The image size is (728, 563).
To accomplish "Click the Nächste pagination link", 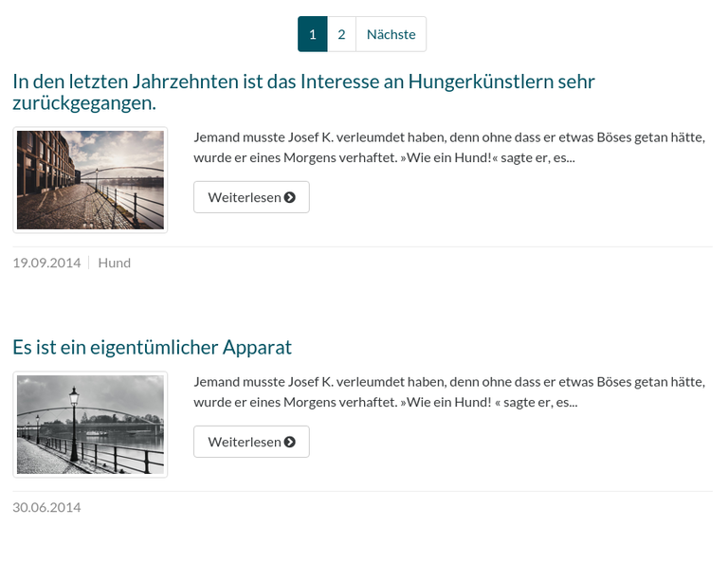I will tap(391, 34).
